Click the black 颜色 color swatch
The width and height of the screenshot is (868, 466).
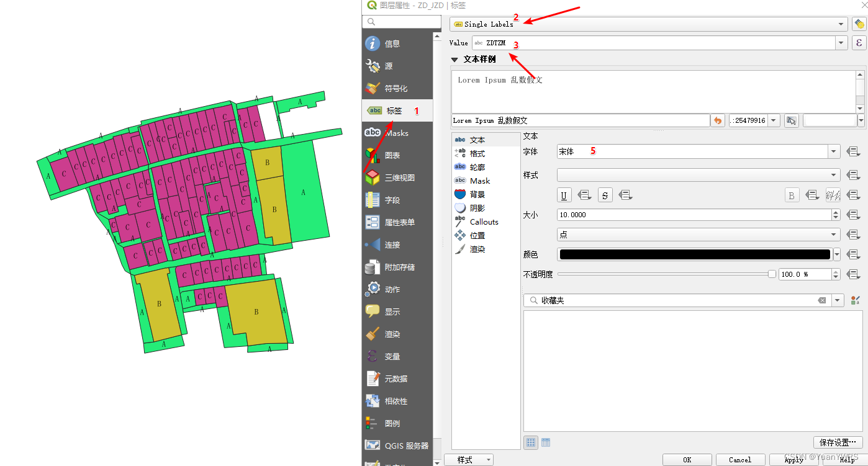point(694,254)
